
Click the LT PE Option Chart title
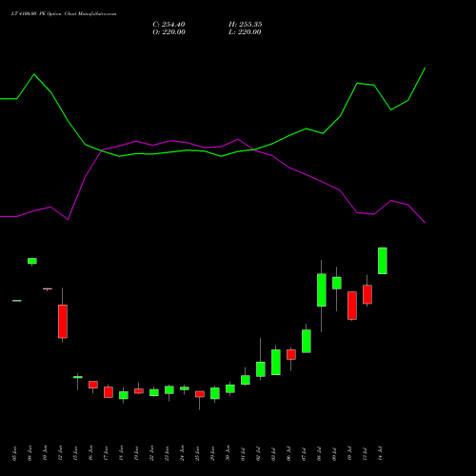click(x=64, y=14)
